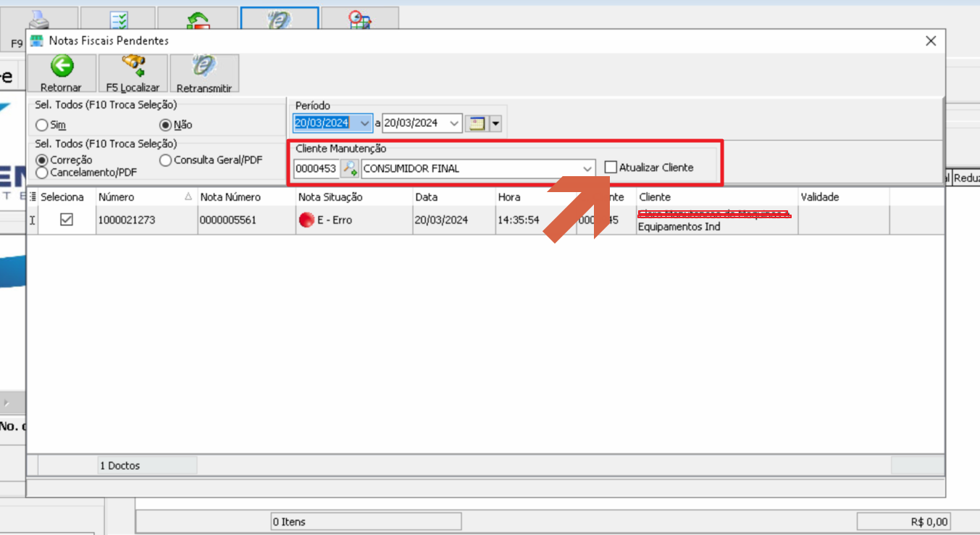Choose the Cancelamento/PDF radio option
This screenshot has width=980, height=535.
click(x=42, y=173)
